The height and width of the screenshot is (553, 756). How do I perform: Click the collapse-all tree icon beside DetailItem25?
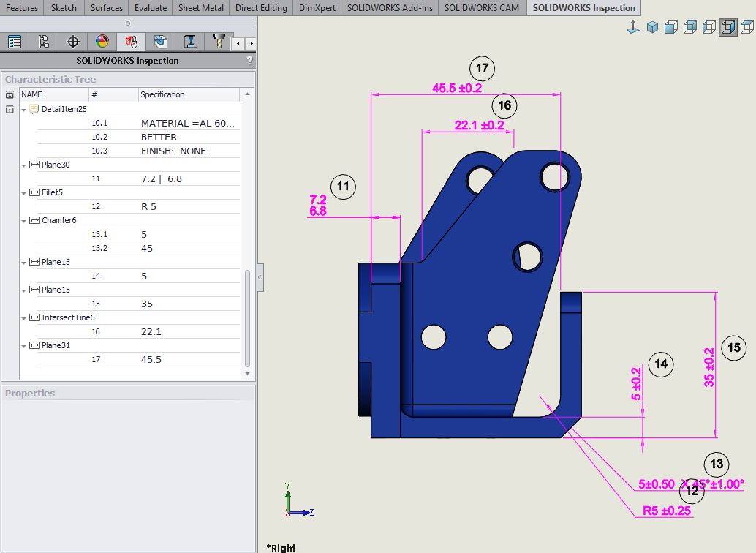10,110
